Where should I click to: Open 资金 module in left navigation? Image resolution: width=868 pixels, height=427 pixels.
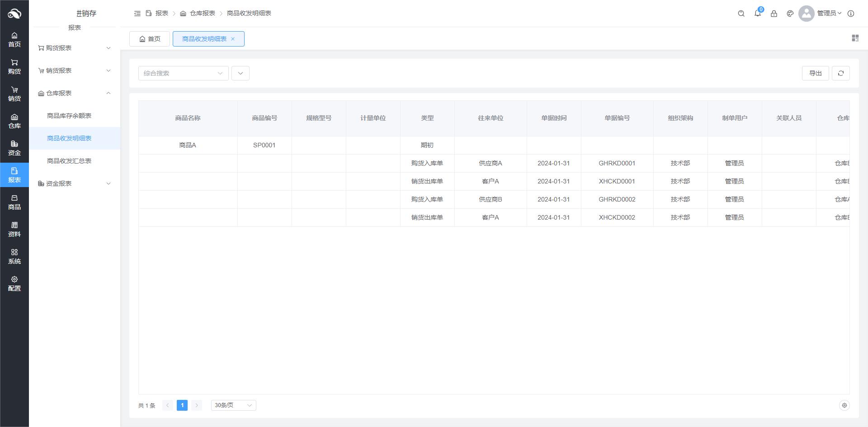[x=14, y=148]
